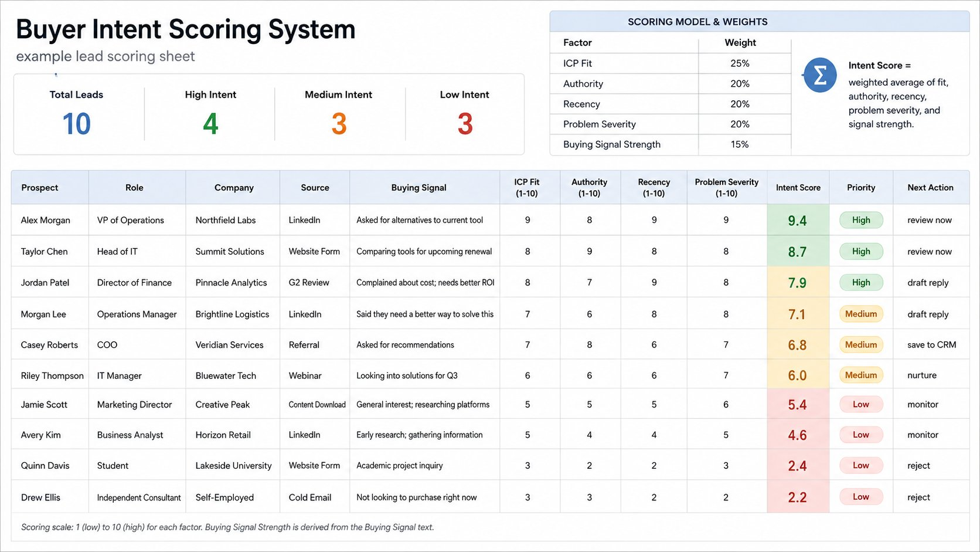Click Taylor Chen's intent score 8.7
The image size is (980, 552).
797,252
